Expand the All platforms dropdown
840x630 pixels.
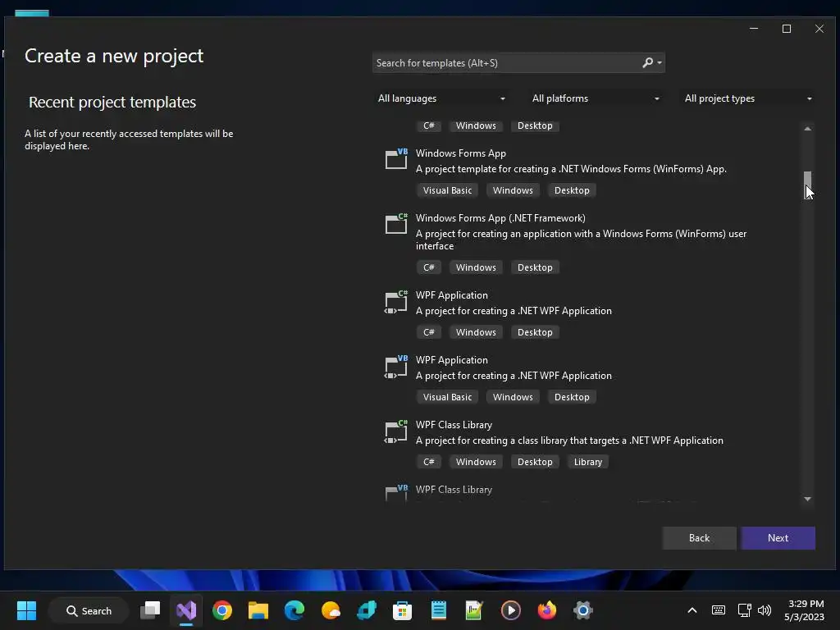tap(595, 98)
